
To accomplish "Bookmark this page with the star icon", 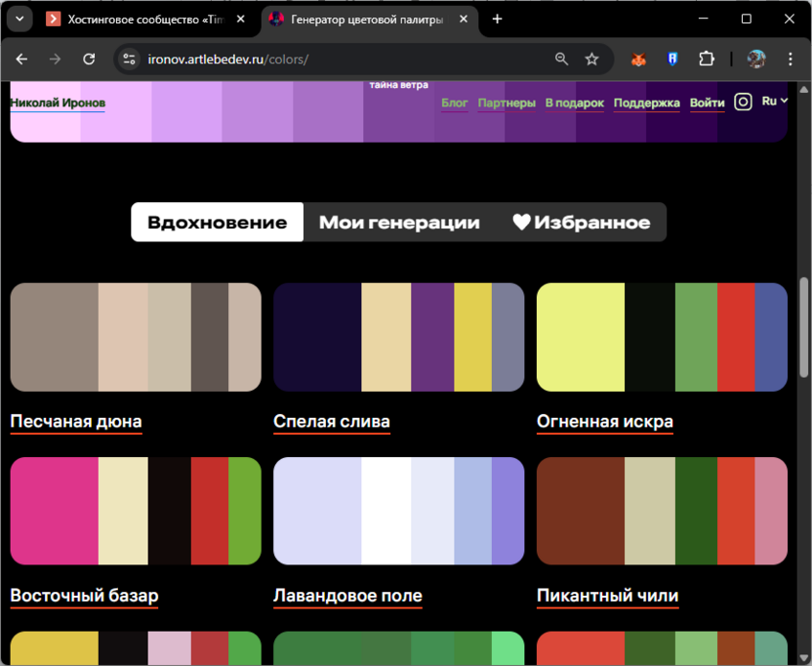I will [x=591, y=60].
